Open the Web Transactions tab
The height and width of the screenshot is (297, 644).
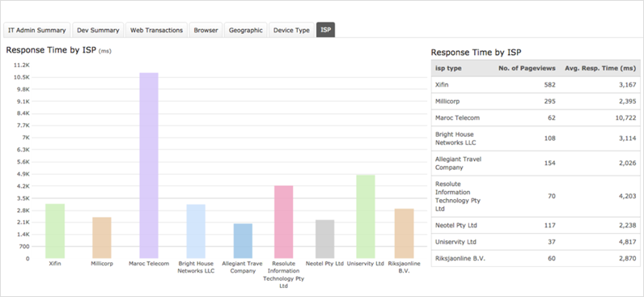(x=156, y=30)
